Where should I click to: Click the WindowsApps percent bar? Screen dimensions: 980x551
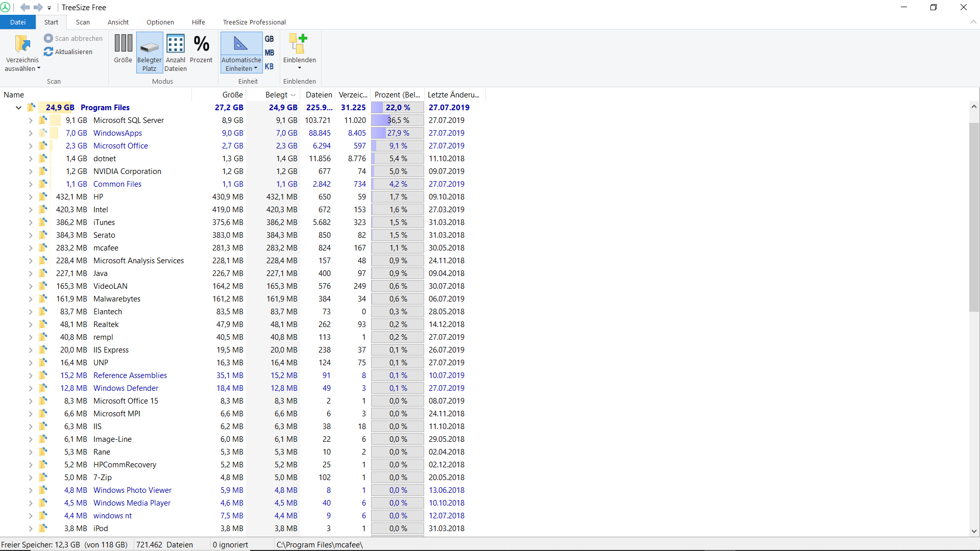398,133
